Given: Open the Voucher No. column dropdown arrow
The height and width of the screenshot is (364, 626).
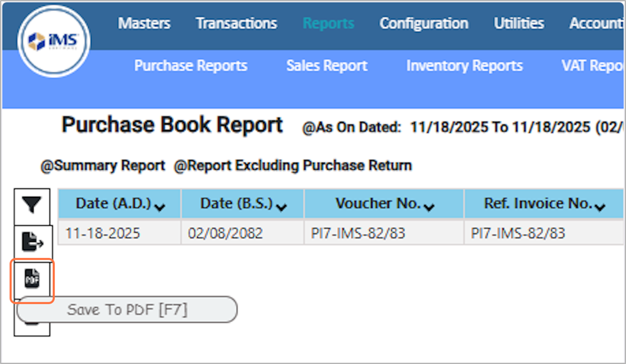Looking at the screenshot, I should (x=429, y=206).
